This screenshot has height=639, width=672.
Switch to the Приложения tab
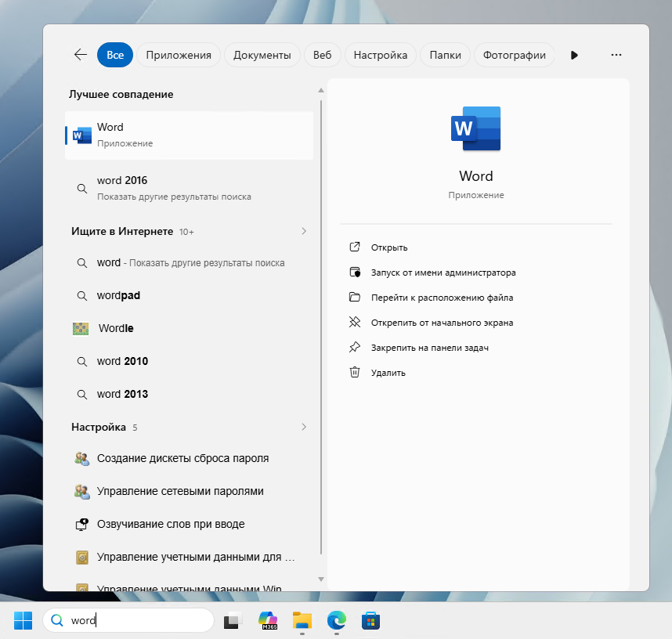pyautogui.click(x=179, y=55)
